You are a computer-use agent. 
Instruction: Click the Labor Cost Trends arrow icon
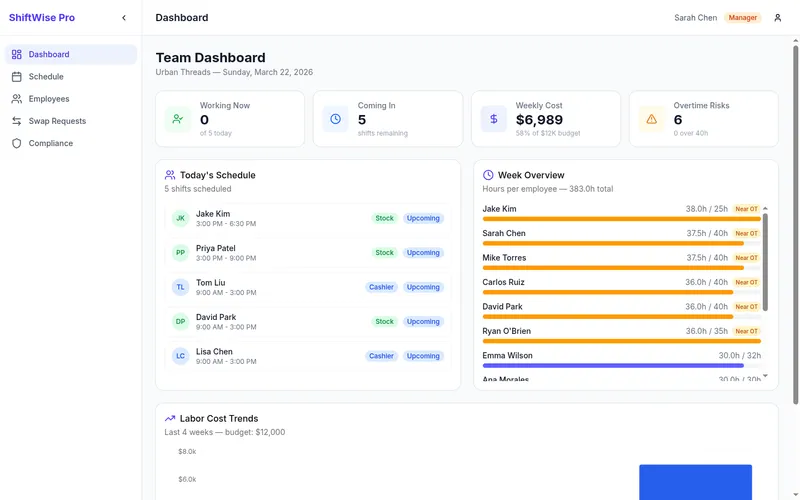tap(171, 419)
